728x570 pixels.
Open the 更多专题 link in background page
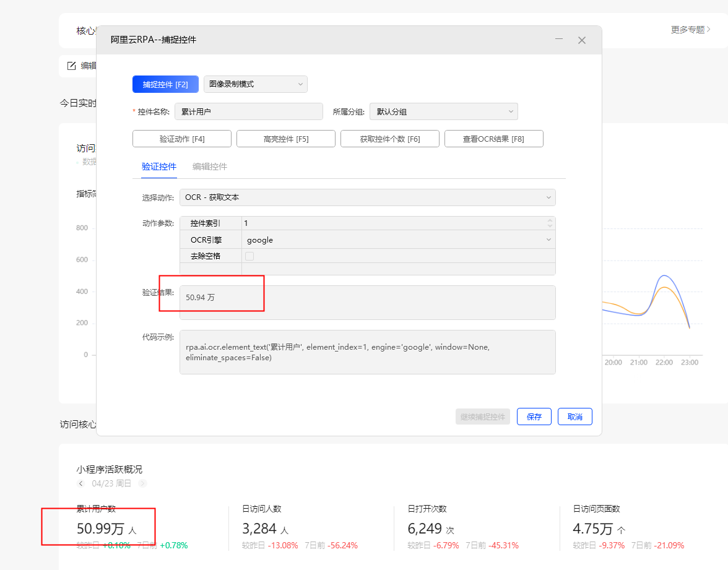(690, 30)
